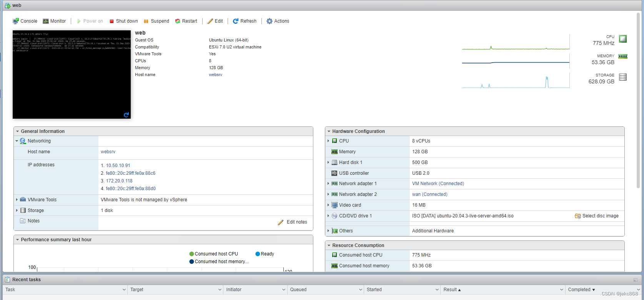
Task: Minimize the Recent tasks panel
Action: [636, 280]
